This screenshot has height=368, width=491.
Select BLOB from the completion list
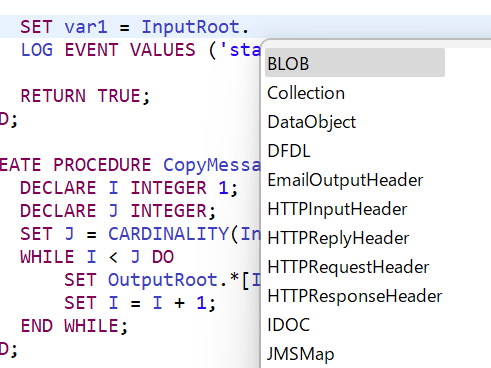(x=355, y=63)
